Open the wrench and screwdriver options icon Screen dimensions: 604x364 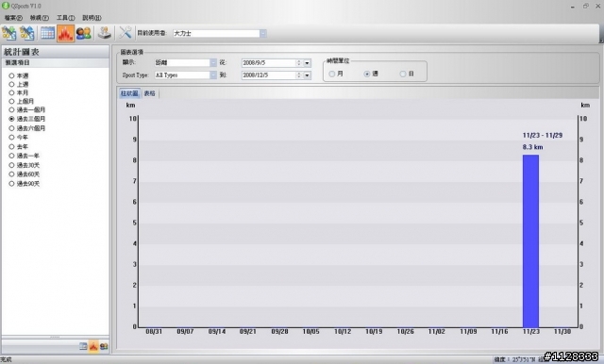(x=126, y=33)
